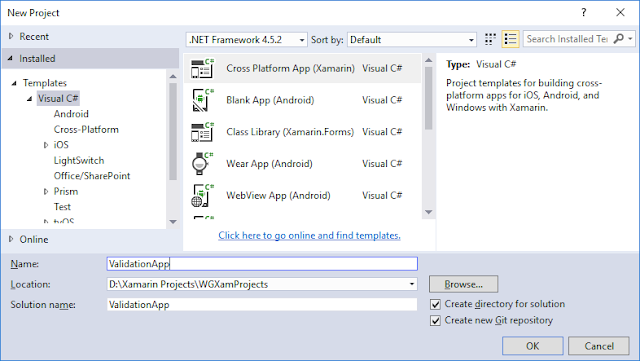Open the .NET Framework 4.5.2 dropdown
The image size is (640, 361).
coord(247,40)
